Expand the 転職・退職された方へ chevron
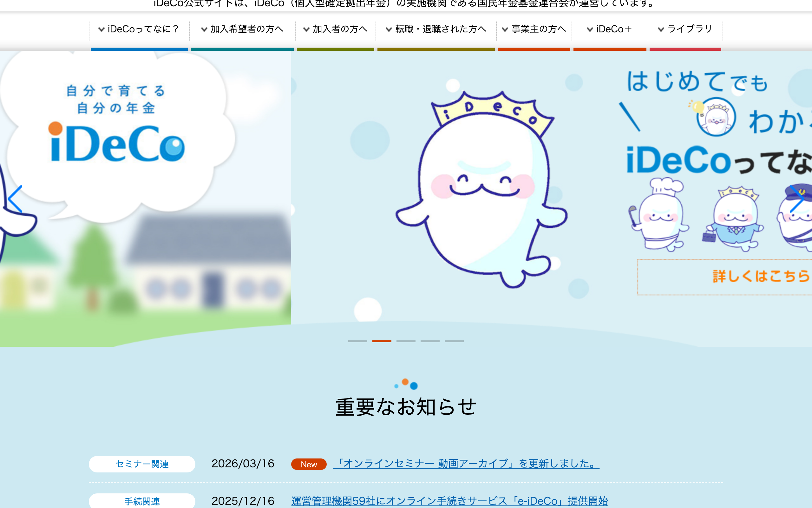This screenshot has height=508, width=812. point(389,30)
